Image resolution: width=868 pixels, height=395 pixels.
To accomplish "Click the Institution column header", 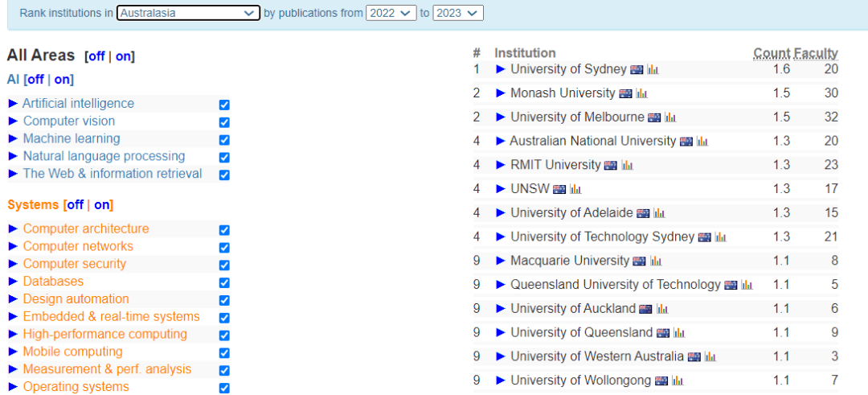I will click(525, 53).
